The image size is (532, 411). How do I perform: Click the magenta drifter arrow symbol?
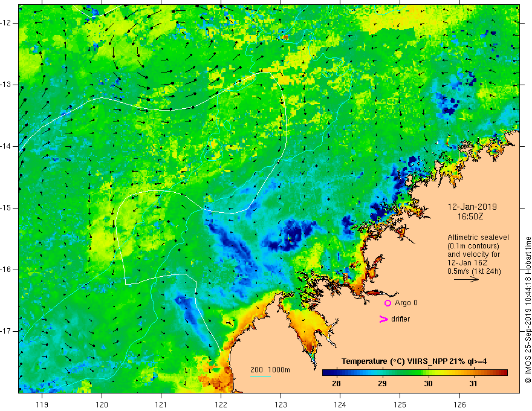[383, 319]
